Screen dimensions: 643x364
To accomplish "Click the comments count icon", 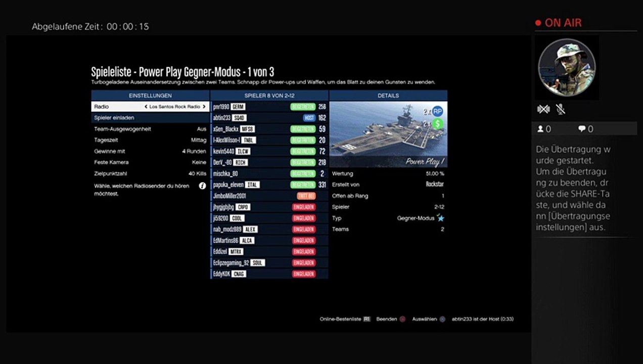I will point(582,129).
